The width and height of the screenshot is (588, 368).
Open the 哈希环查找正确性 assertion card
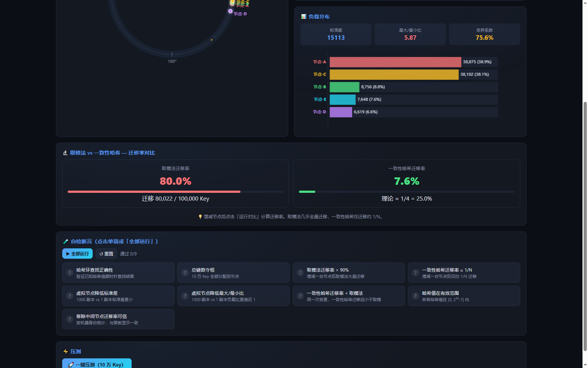(118, 273)
